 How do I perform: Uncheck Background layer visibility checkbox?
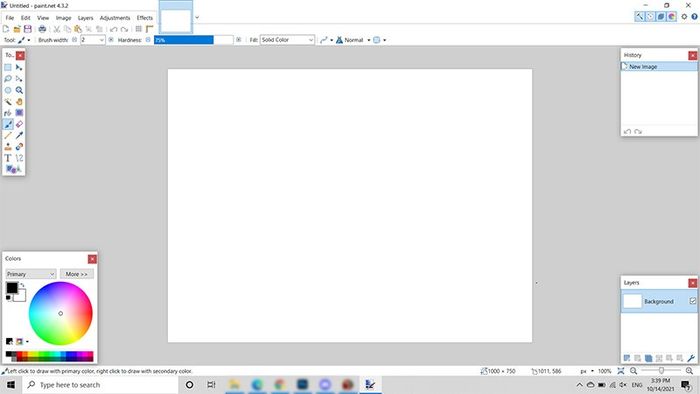(692, 301)
